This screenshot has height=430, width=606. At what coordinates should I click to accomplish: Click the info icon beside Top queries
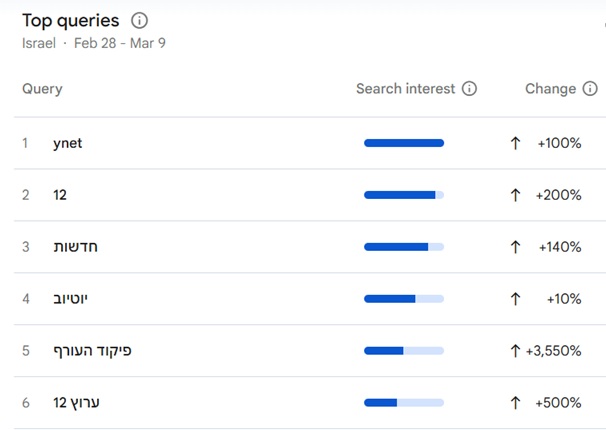[x=140, y=21]
